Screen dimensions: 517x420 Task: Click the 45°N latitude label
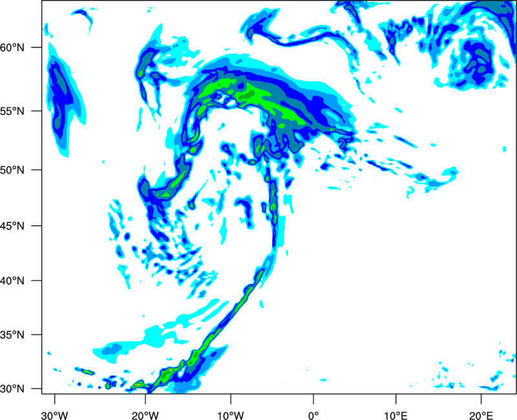coord(12,226)
